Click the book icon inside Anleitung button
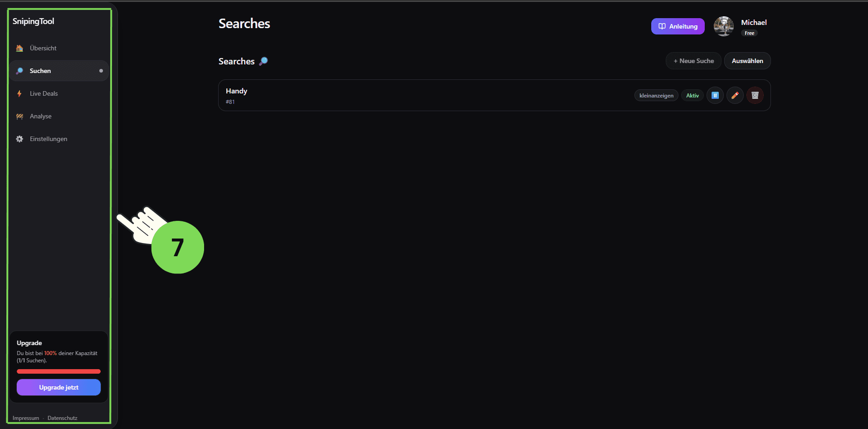Image resolution: width=868 pixels, height=429 pixels. point(662,26)
